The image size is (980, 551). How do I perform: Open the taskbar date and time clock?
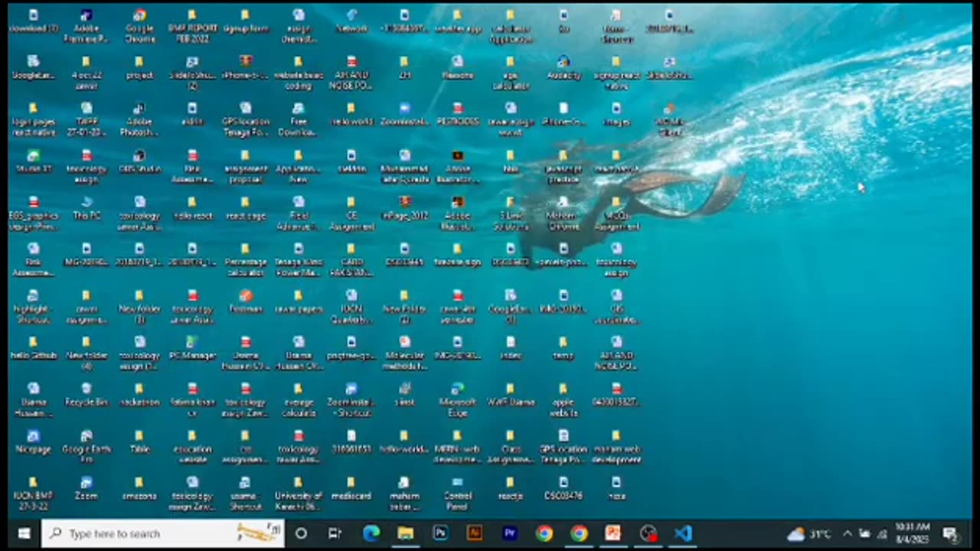(x=912, y=533)
